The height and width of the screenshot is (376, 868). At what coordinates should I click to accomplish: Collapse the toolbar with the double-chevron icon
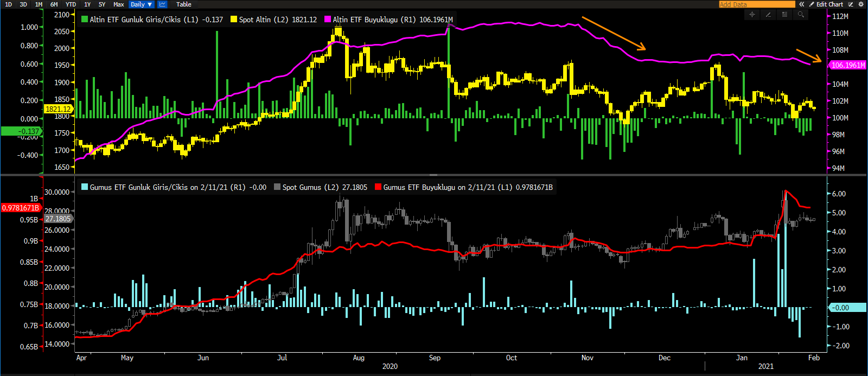click(x=802, y=4)
